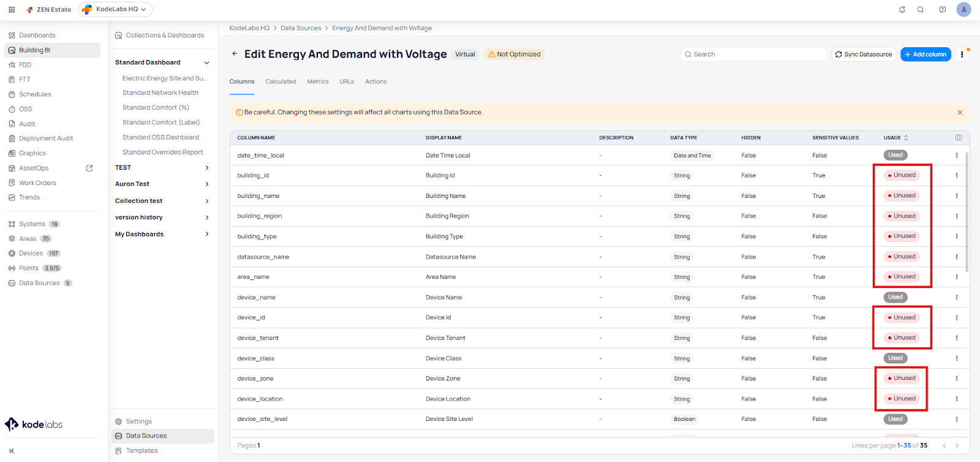Open the user avatar menu
The height and width of the screenshot is (462, 980).
(x=963, y=9)
